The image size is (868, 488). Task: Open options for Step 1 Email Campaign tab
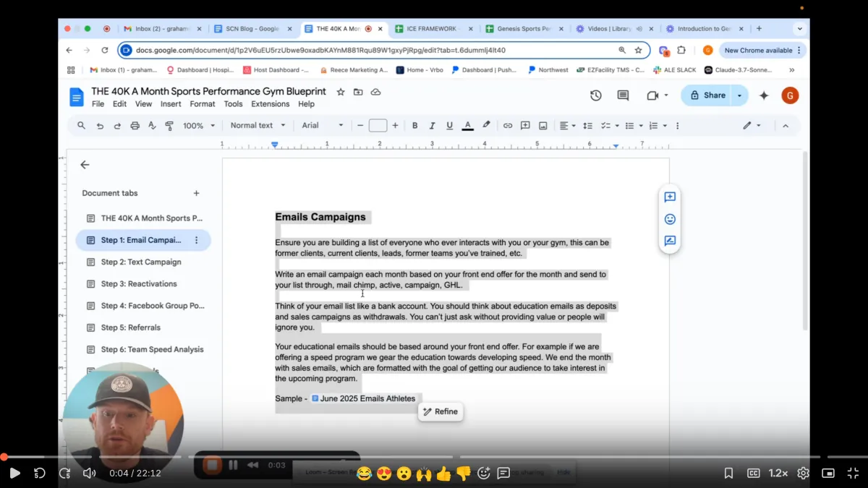(x=196, y=240)
